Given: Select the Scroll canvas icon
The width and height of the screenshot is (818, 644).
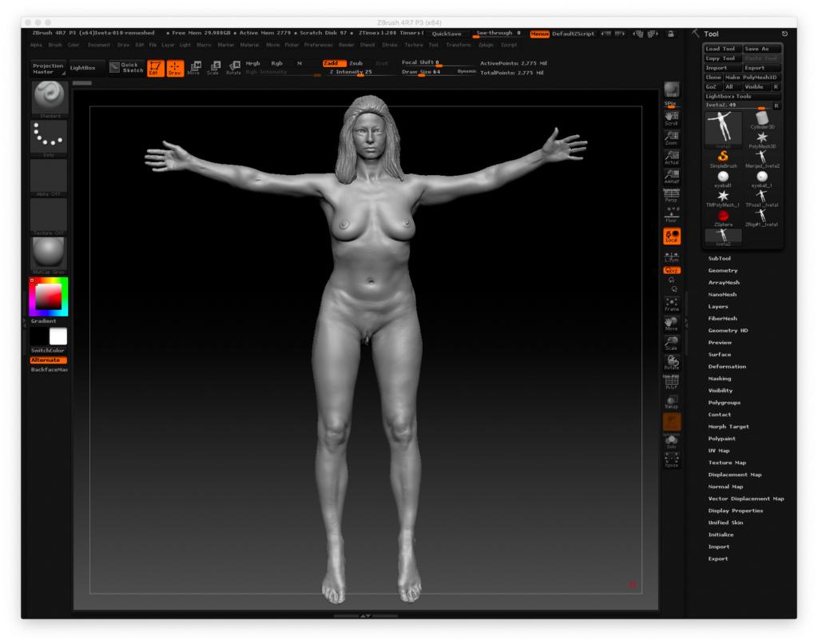Looking at the screenshot, I should 671,118.
